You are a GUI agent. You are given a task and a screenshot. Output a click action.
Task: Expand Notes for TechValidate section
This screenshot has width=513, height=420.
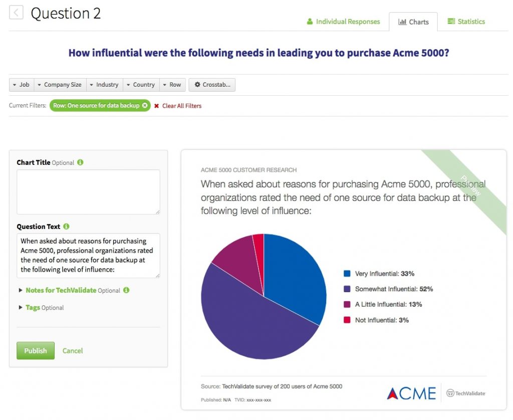coord(70,290)
